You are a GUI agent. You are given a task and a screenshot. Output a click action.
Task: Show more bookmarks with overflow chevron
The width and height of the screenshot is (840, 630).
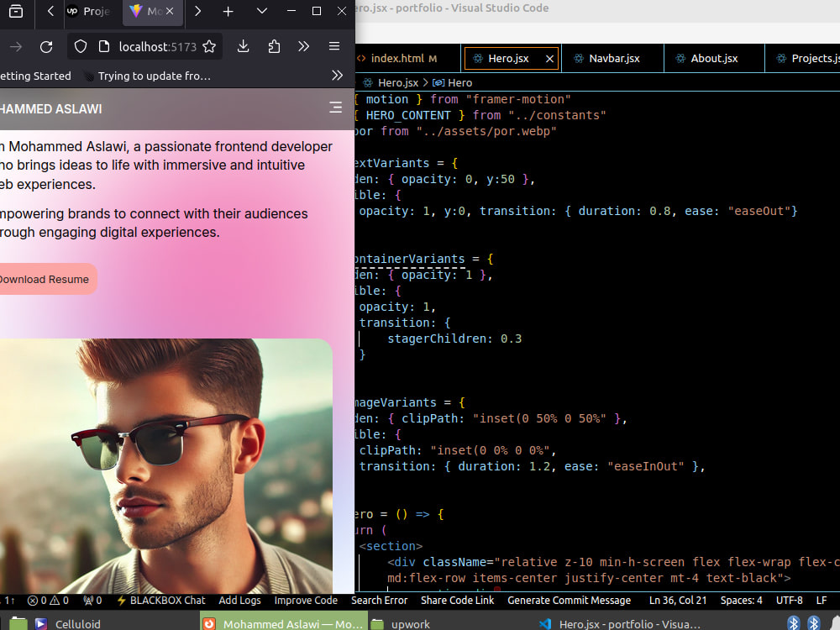(x=337, y=76)
